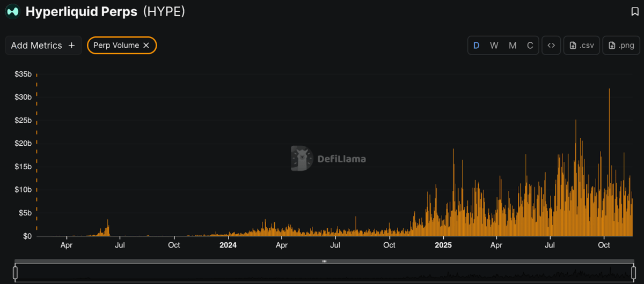This screenshot has width=644, height=284.
Task: Switch to daily (D) interval
Action: click(x=476, y=46)
